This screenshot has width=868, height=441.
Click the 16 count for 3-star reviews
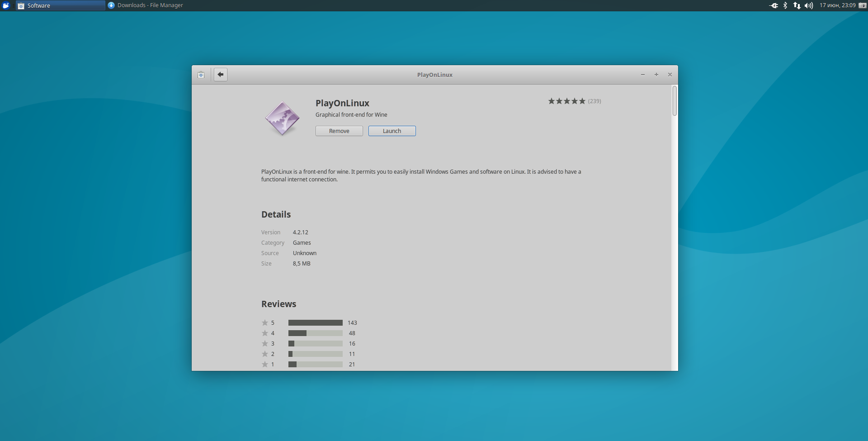coord(352,344)
